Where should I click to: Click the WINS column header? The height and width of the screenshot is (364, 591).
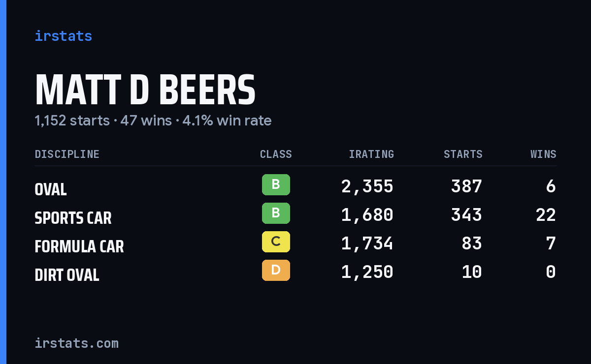coord(543,154)
